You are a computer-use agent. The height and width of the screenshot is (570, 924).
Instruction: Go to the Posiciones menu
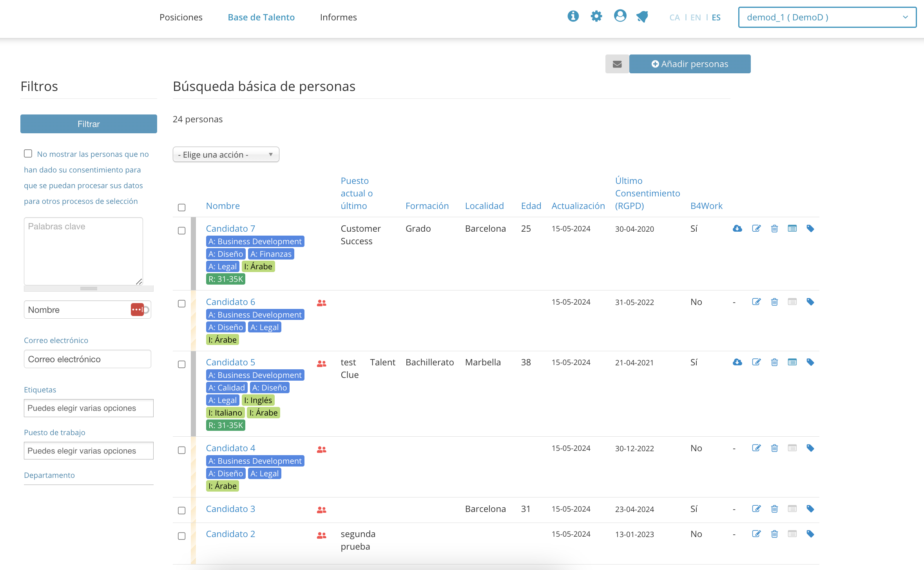(x=181, y=17)
